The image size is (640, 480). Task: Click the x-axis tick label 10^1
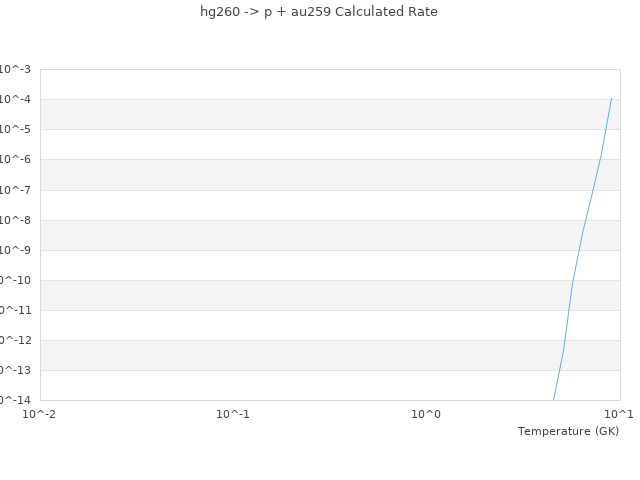click(x=619, y=414)
